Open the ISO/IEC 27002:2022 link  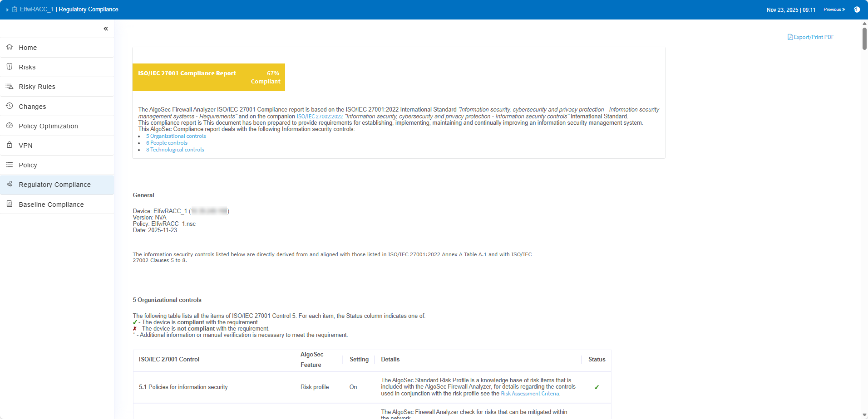320,117
